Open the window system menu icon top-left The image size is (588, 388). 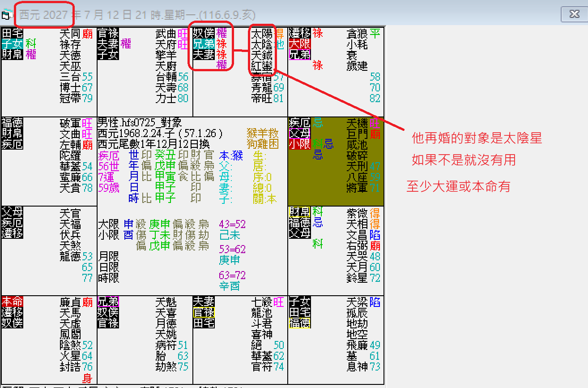(5, 15)
